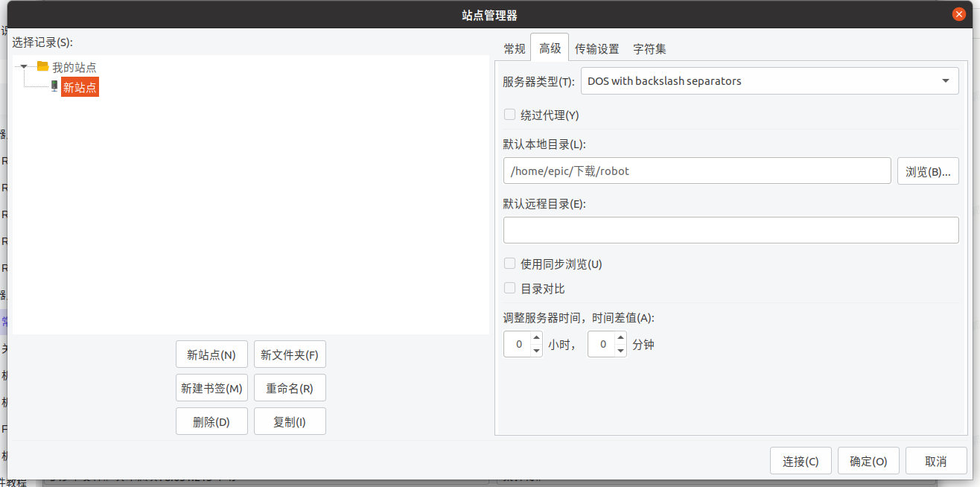This screenshot has width=980, height=487.
Task: Collapse the 我的站点 tree node
Action: 25,66
